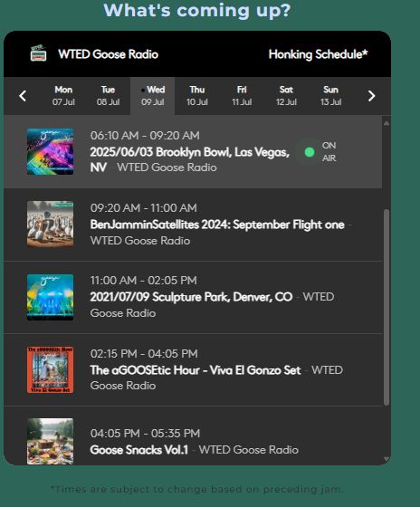Switch to Thu 10 Jul schedule
The height and width of the screenshot is (507, 420).
coord(197,96)
